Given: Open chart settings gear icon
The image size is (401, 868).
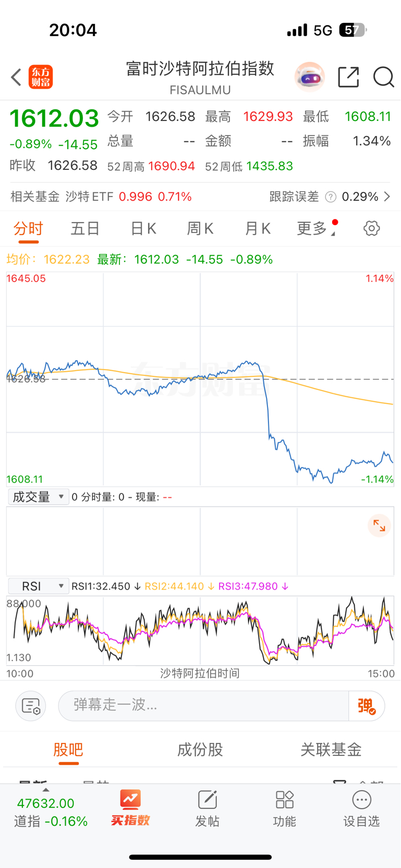Looking at the screenshot, I should (x=371, y=228).
